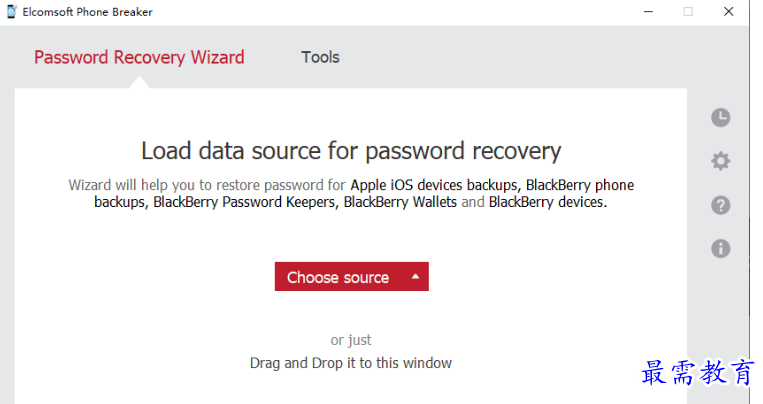
Task: Click the 'Elcomsoft Phone Breaker' window title
Action: 88,12
